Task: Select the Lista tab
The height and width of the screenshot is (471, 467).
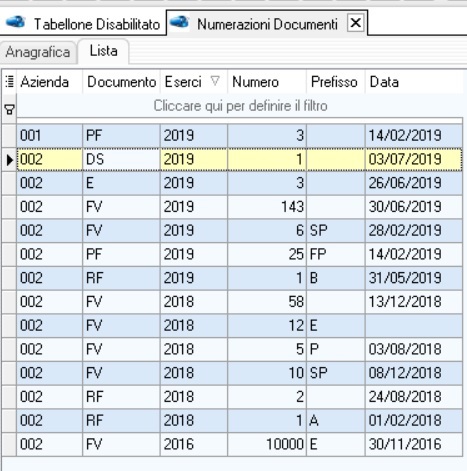Action: click(103, 51)
